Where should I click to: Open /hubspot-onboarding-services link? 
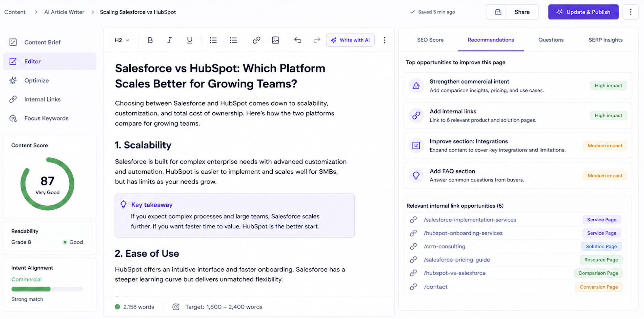463,233
